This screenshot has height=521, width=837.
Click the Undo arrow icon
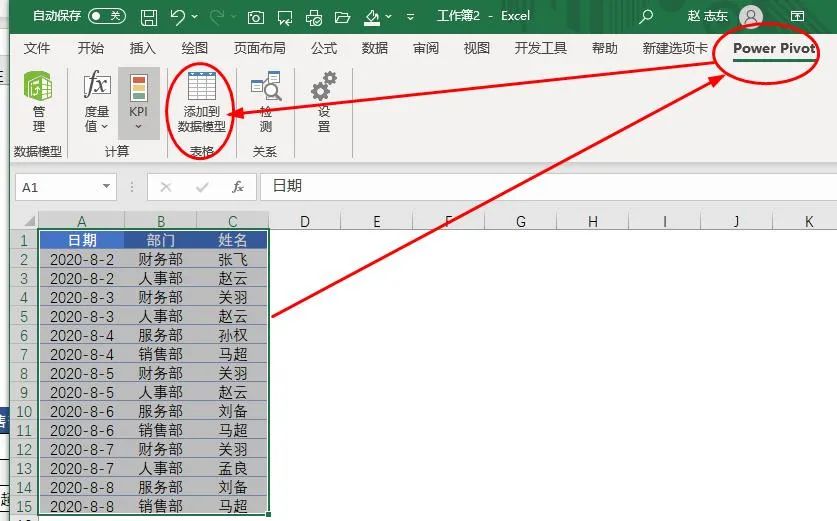pyautogui.click(x=178, y=17)
